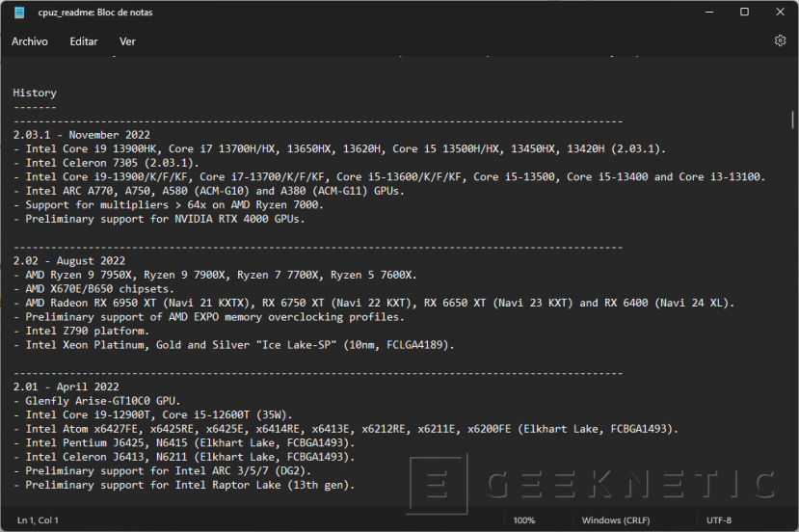Screen dimensions: 799x532
Task: Click the Intel Celeron J6413, N6211 line
Action: [x=184, y=457]
